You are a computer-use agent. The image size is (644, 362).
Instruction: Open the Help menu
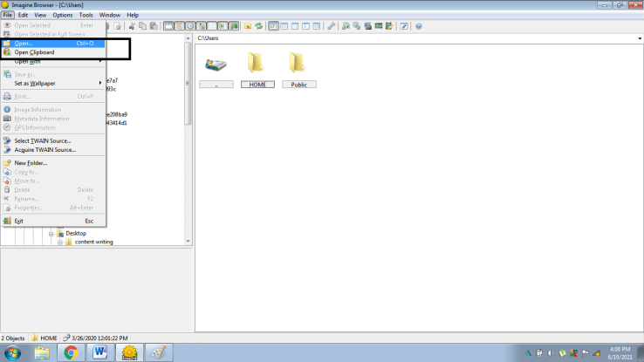(133, 15)
